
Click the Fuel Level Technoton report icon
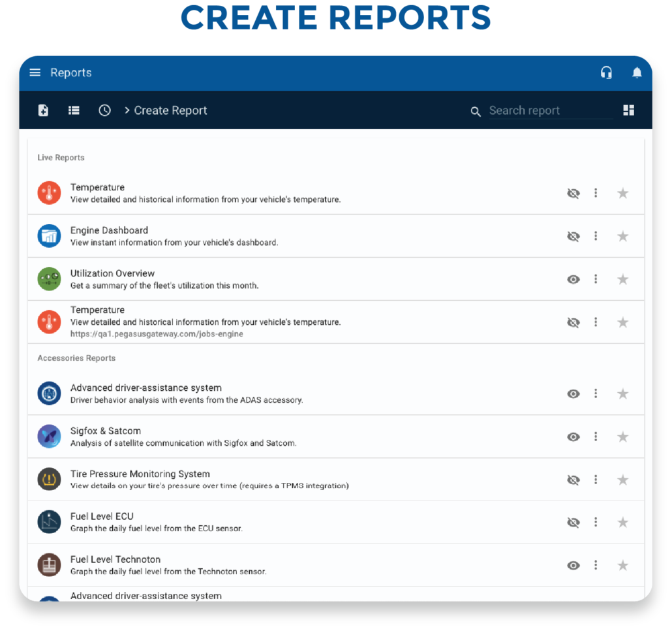pos(50,564)
